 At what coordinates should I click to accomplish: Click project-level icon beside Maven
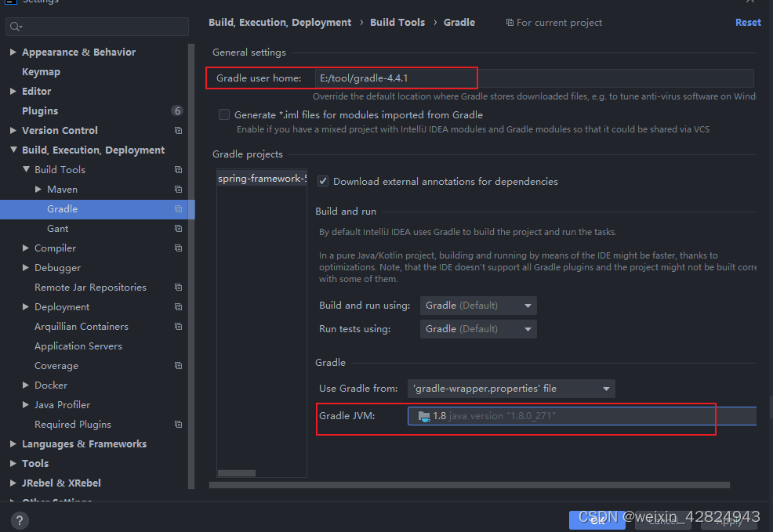[x=179, y=189]
